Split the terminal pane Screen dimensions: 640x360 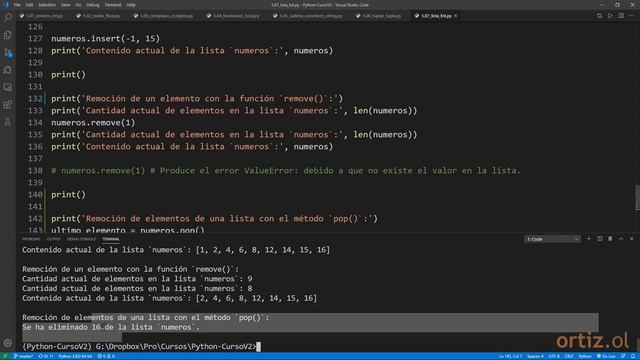pos(600,239)
